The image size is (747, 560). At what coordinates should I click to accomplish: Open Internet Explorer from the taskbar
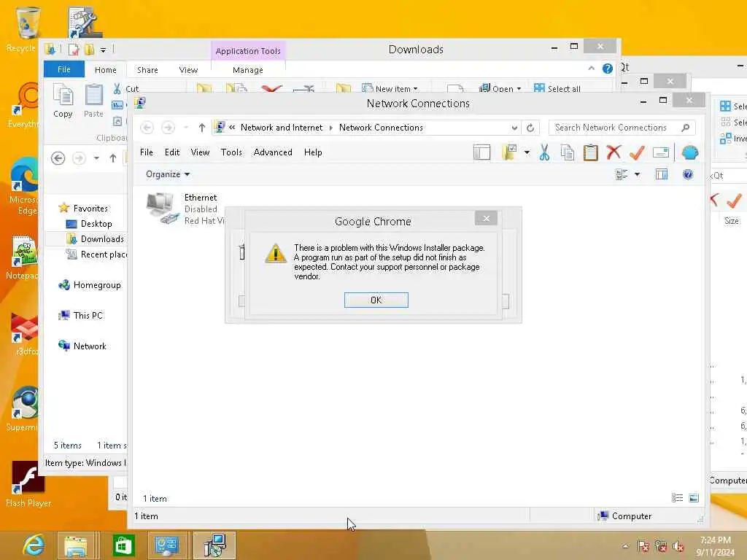34,545
